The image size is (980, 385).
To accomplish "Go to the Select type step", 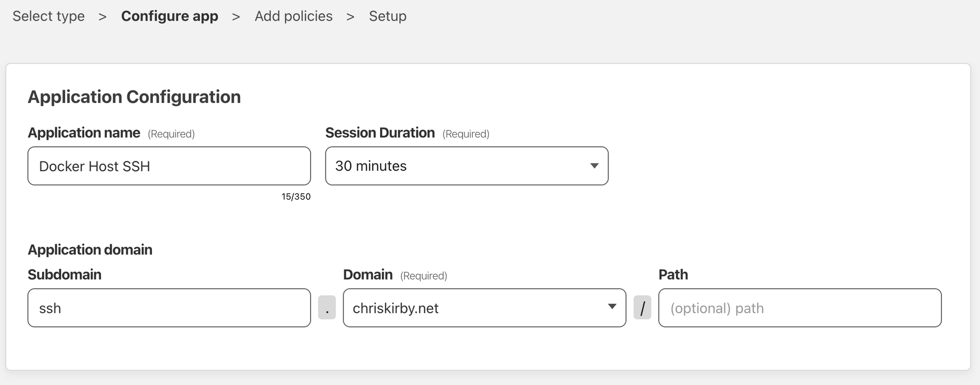I will [48, 16].
